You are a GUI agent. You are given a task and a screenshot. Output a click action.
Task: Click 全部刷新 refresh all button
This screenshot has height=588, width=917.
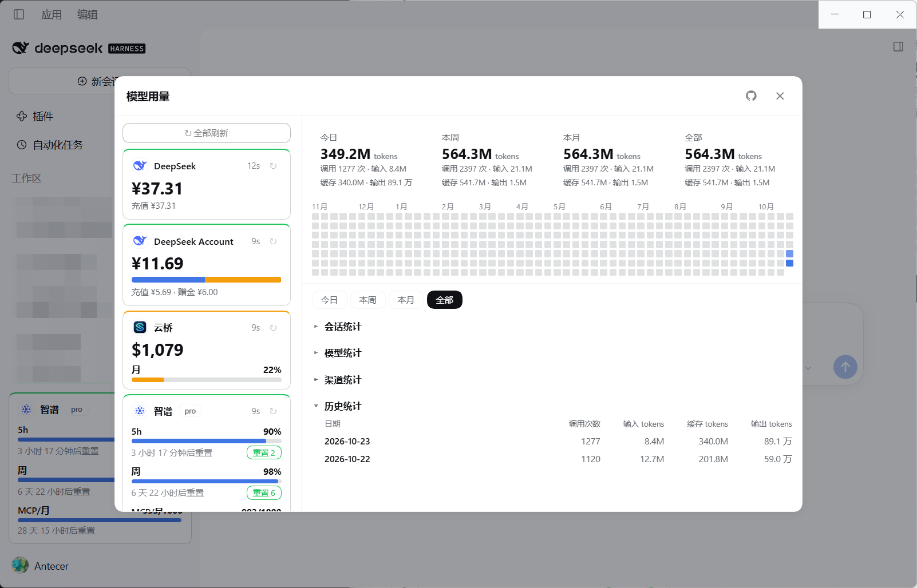tap(207, 133)
